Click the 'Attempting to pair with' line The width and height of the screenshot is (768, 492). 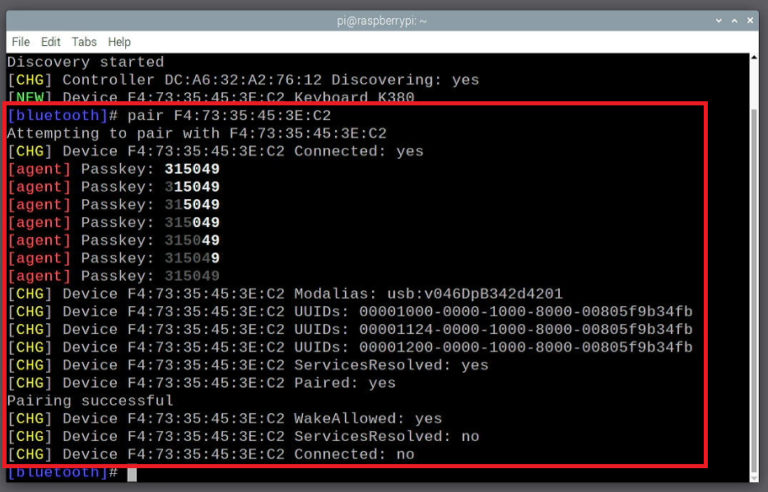[x=197, y=134]
